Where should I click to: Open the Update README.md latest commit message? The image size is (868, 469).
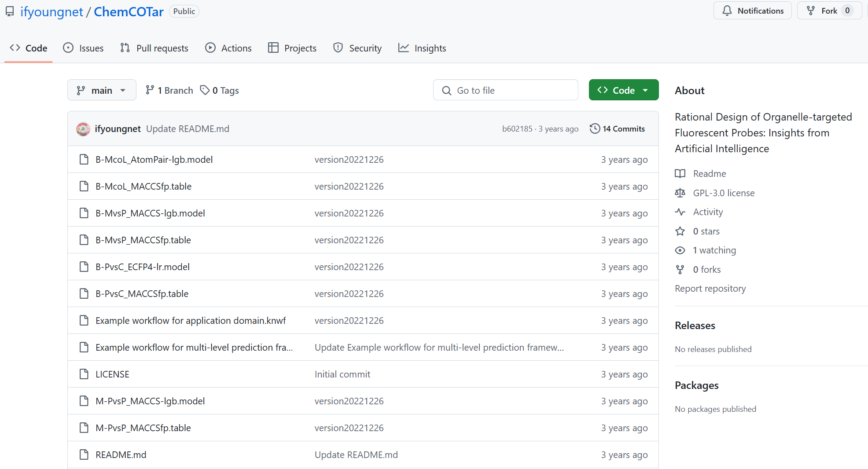tap(188, 129)
